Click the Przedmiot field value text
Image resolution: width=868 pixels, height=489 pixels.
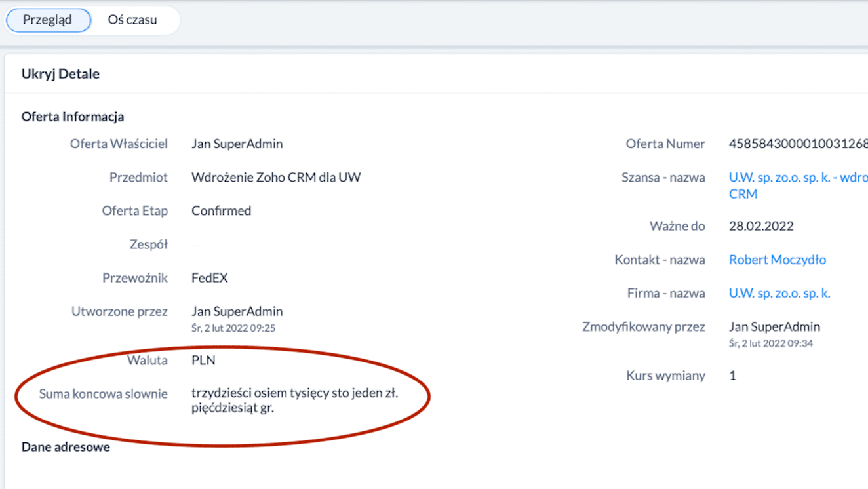(x=275, y=177)
